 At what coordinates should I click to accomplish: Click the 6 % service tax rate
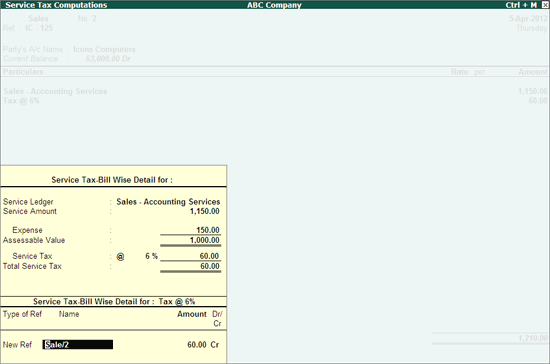pyautogui.click(x=152, y=256)
